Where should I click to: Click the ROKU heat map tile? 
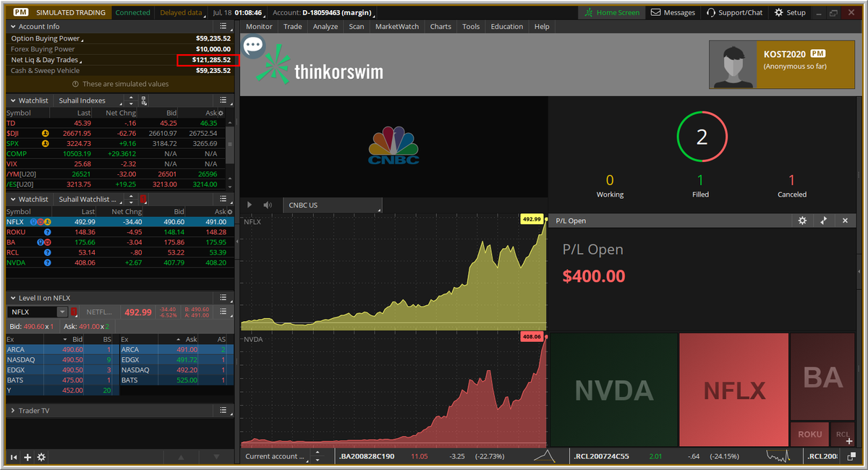tap(809, 434)
